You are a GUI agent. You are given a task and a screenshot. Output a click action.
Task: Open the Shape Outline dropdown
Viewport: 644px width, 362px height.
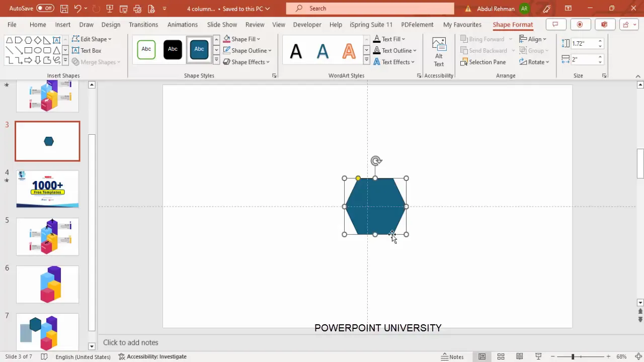click(247, 50)
